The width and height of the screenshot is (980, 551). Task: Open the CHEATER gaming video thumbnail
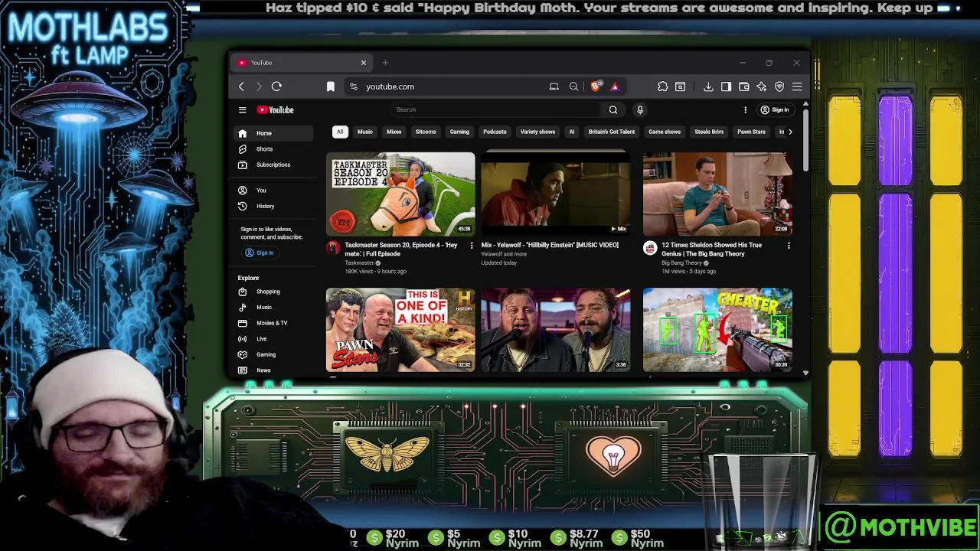tap(717, 330)
